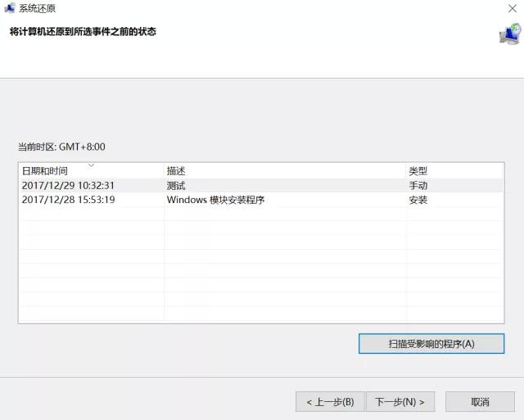Click the System Restore computer icon at top right
The image size is (524, 420).
(510, 34)
